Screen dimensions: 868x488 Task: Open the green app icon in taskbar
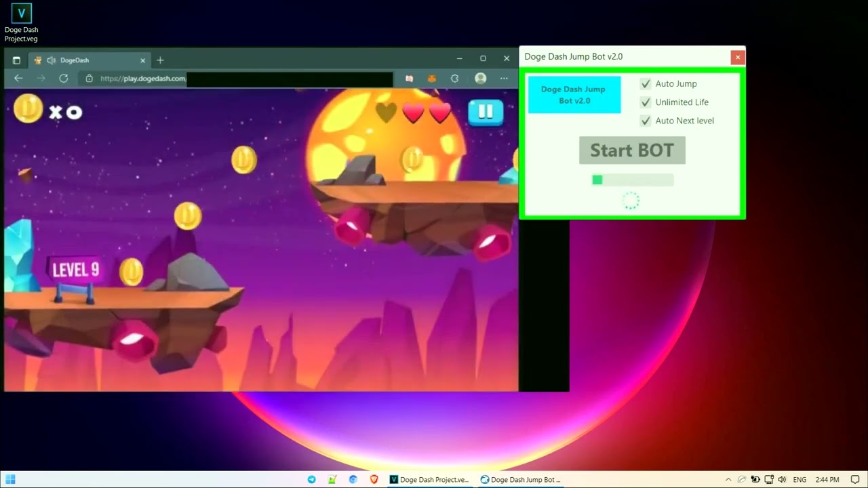[x=332, y=479]
